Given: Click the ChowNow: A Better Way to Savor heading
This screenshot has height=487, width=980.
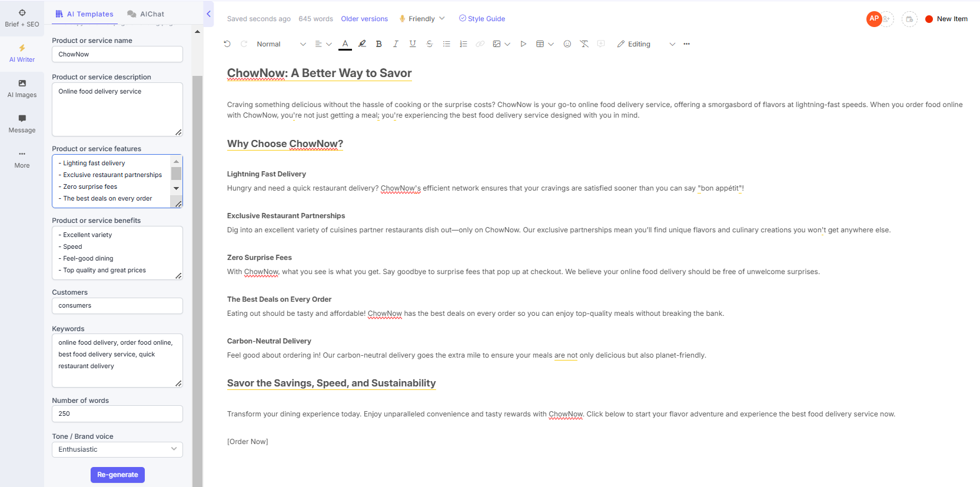Looking at the screenshot, I should (x=319, y=73).
